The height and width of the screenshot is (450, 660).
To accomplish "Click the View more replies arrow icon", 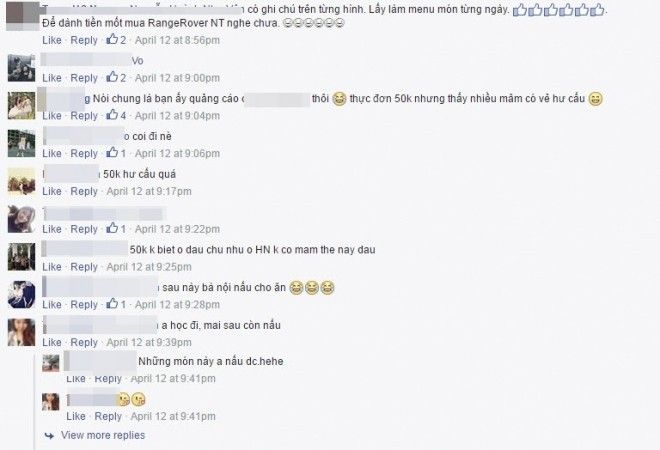I will [x=49, y=436].
